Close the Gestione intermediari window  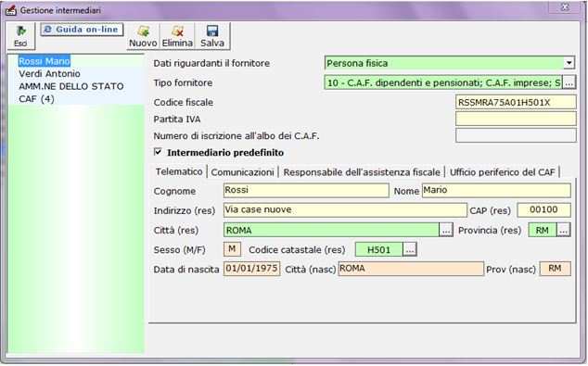pos(565,7)
